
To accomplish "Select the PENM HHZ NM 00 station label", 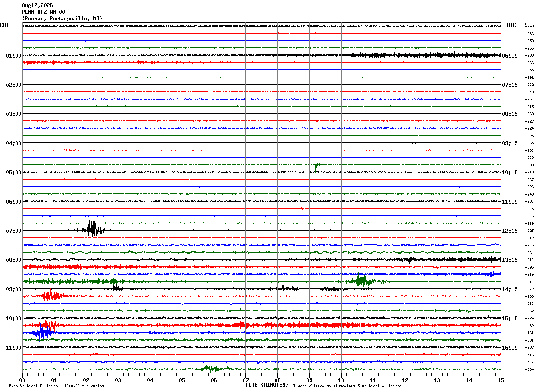I will (x=43, y=12).
